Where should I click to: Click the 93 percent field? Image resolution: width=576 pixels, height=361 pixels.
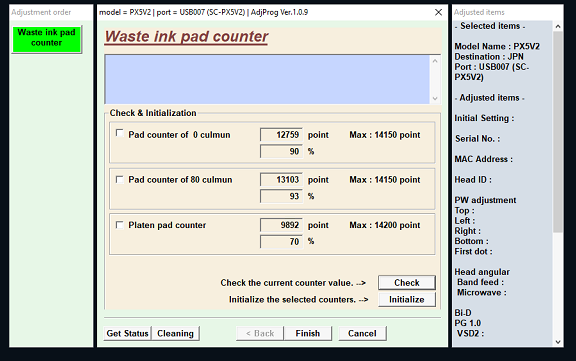pyautogui.click(x=281, y=196)
